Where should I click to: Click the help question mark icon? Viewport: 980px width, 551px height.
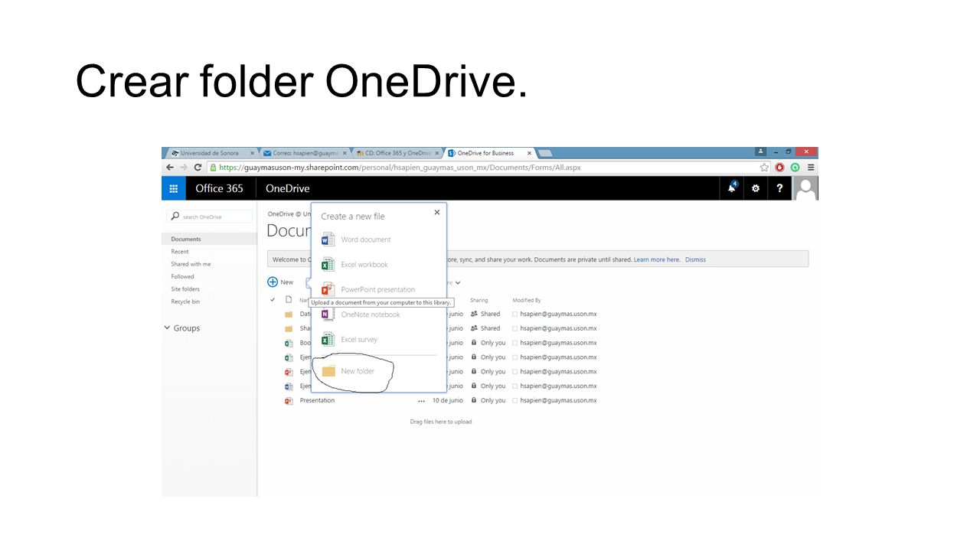pyautogui.click(x=779, y=188)
